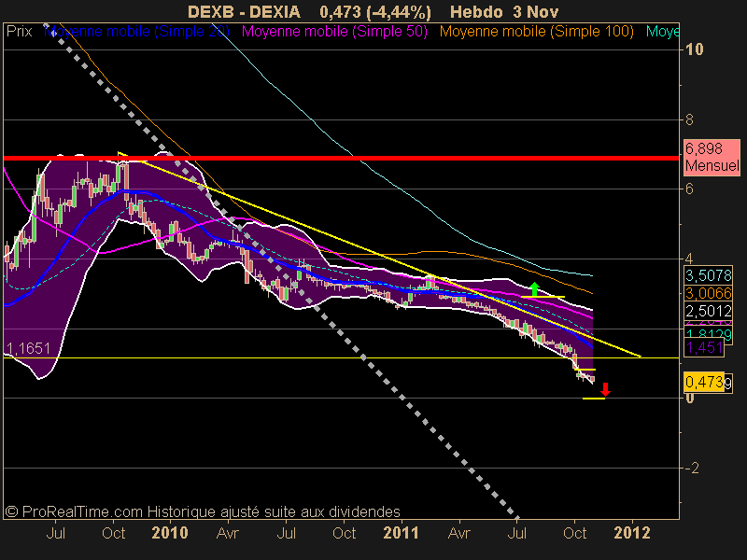747x560 pixels.
Task: Click the '6' price axis label
Action: coord(689,189)
